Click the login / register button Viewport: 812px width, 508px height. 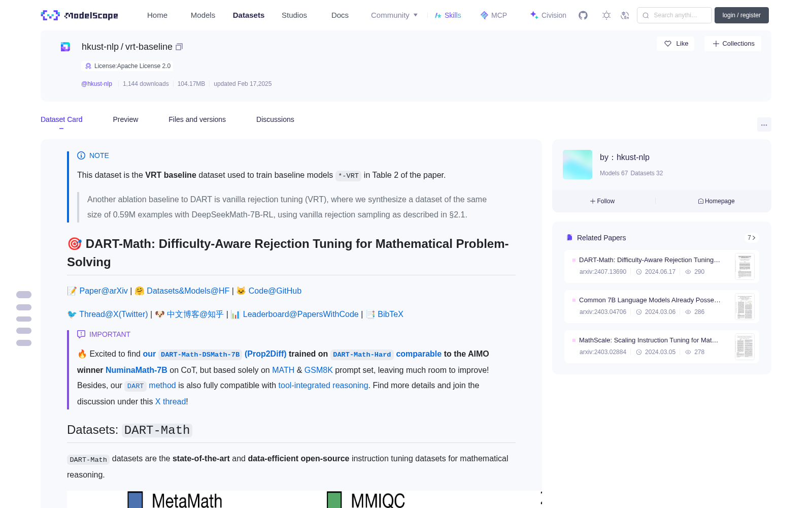pyautogui.click(x=741, y=15)
